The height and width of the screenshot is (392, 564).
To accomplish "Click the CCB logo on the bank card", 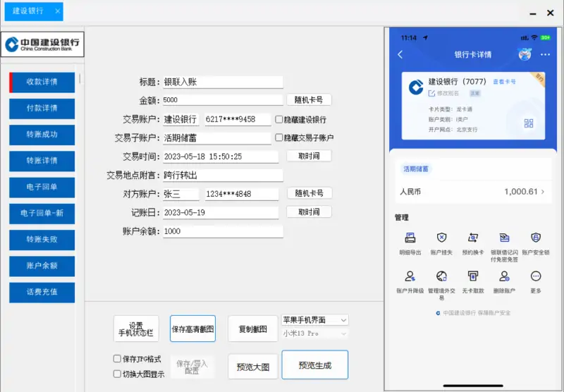I will pyautogui.click(x=416, y=87).
